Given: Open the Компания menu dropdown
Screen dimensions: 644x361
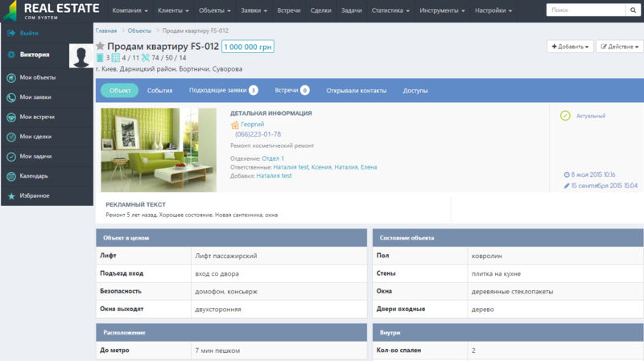Looking at the screenshot, I should pyautogui.click(x=130, y=11).
